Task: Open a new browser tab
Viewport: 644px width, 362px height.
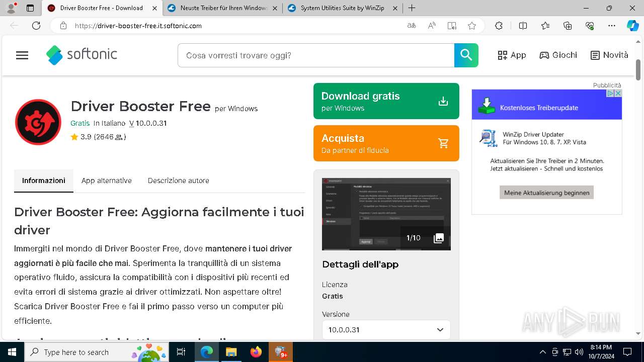Action: coord(412,8)
